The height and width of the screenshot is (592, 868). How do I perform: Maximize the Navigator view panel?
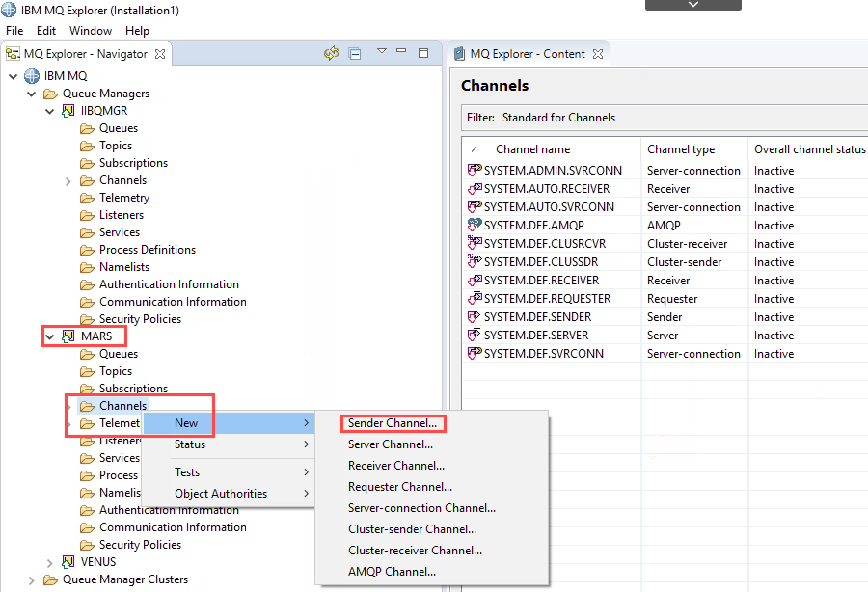[x=423, y=53]
